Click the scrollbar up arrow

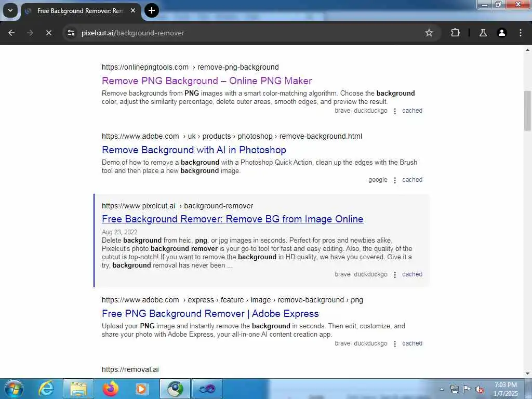click(527, 50)
